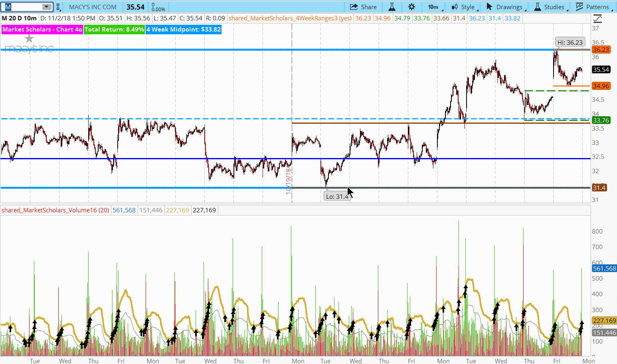Click the 151,446 volume average value
This screenshot has height=364, width=617.
tap(151, 210)
